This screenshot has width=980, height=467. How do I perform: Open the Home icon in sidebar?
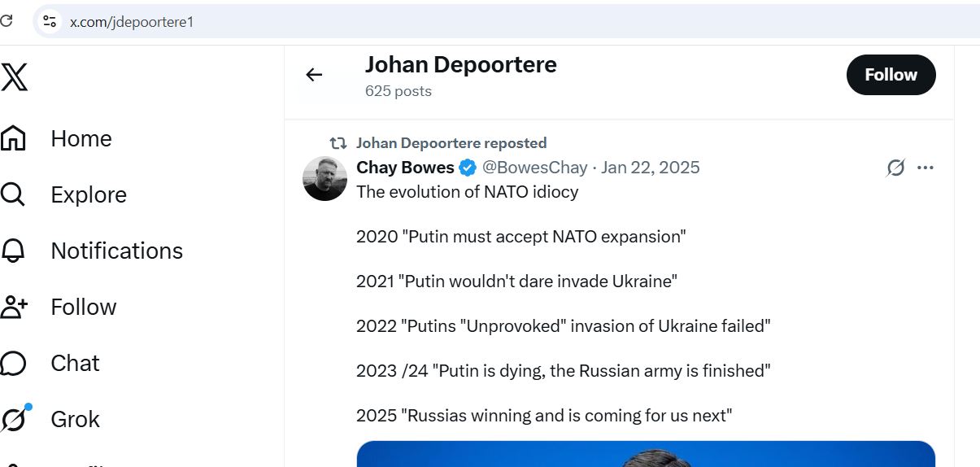coord(14,138)
